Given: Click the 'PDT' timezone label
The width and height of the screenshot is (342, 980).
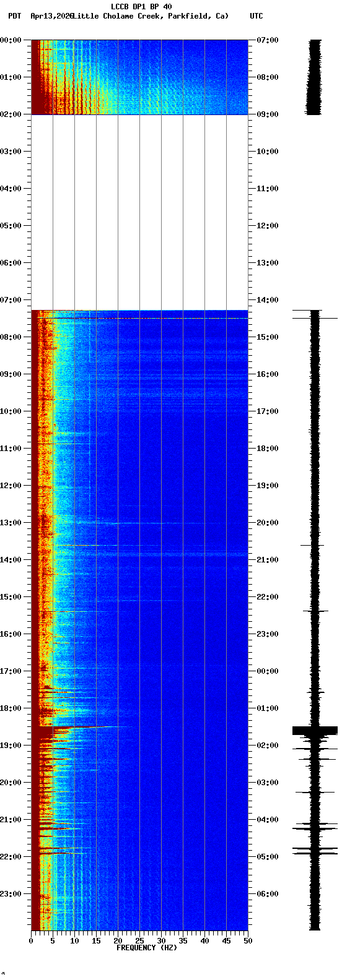Looking at the screenshot, I should click(14, 16).
